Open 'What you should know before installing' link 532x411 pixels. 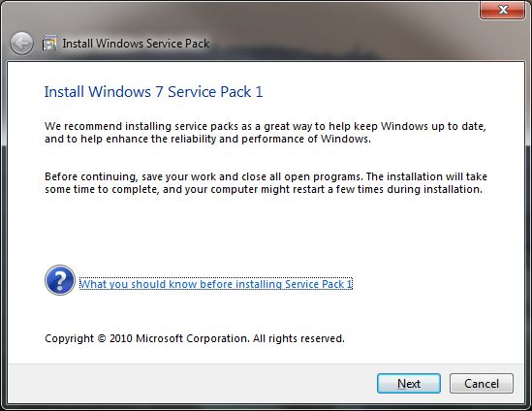tap(216, 284)
